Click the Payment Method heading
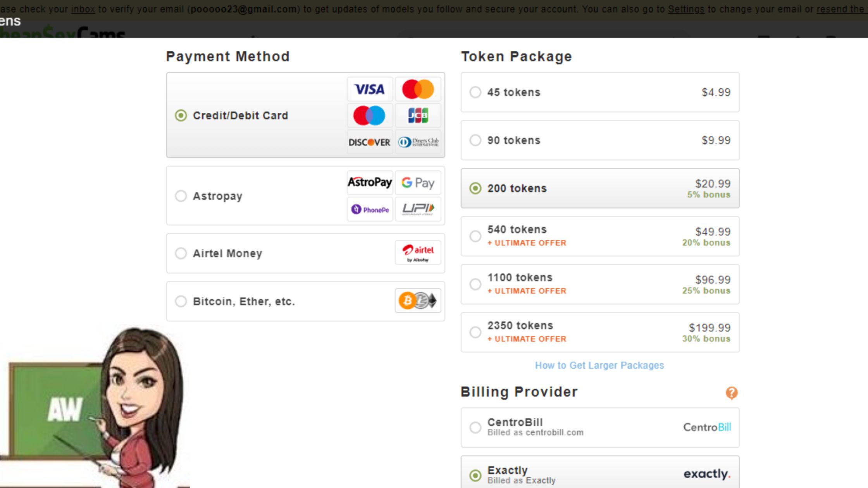 [228, 57]
